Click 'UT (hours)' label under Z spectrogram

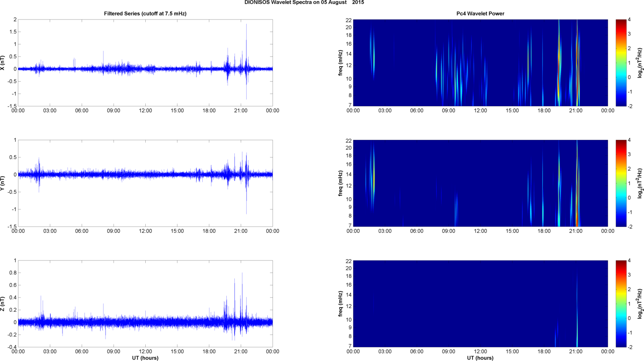480,358
